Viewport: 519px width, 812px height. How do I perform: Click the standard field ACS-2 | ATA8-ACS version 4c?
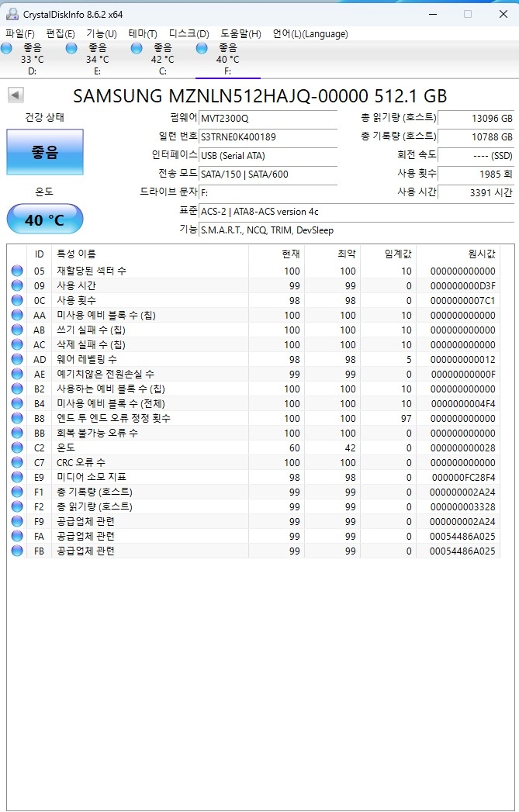(356, 211)
